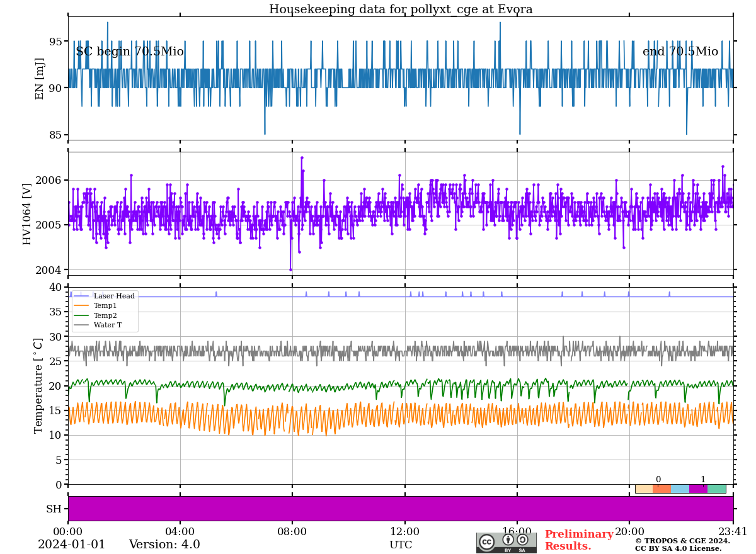Screen dimensions: 756x554
Task: Click the 40 tick on the temperature axis
Action: pyautogui.click(x=55, y=287)
